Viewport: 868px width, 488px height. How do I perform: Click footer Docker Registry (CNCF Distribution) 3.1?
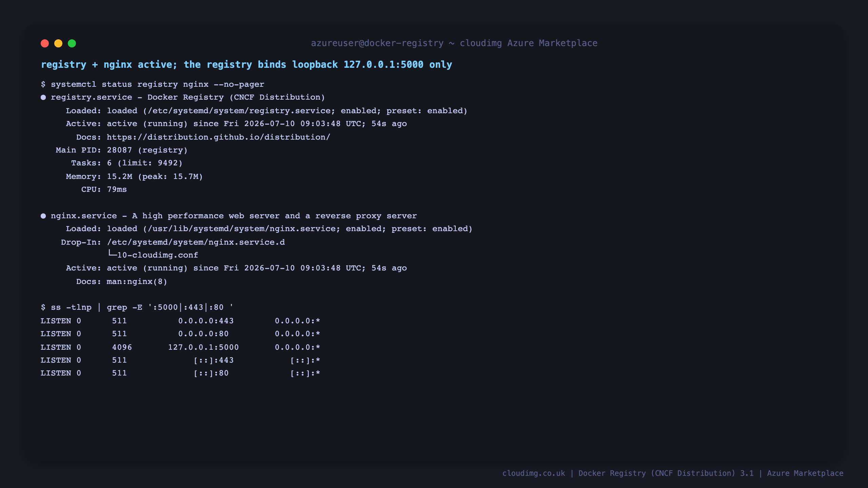coord(666,473)
